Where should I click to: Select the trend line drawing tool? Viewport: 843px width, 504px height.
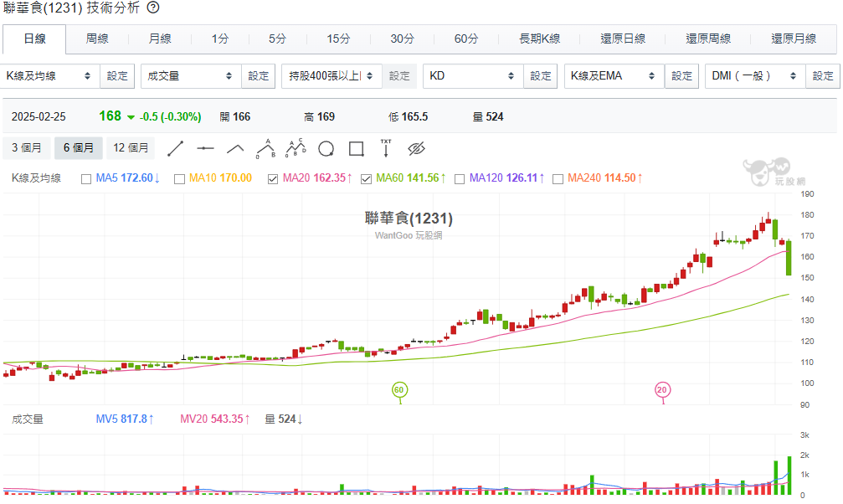(175, 148)
